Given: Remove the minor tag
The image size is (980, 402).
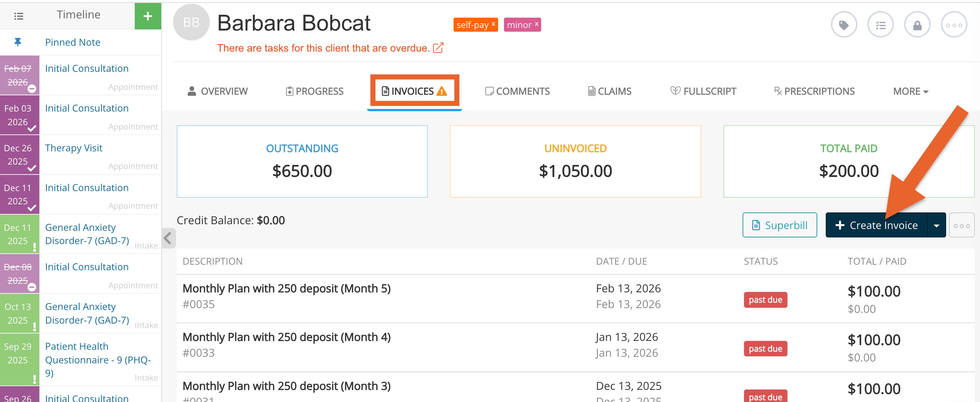Looking at the screenshot, I should tap(536, 24).
